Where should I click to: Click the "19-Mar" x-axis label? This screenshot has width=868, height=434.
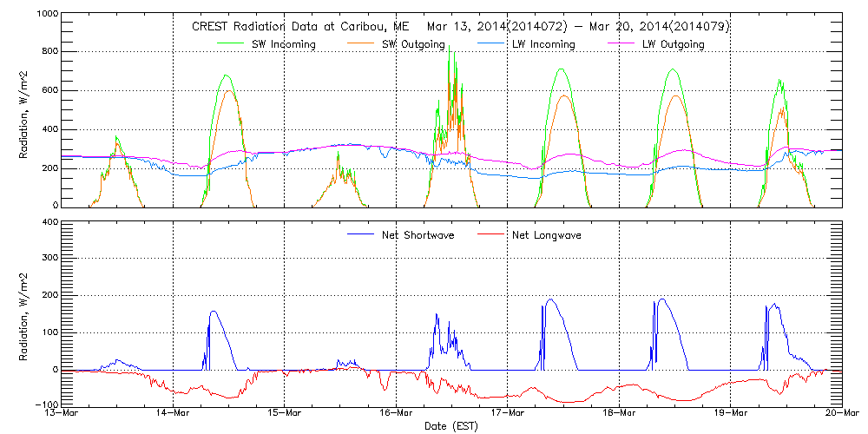coord(731,412)
